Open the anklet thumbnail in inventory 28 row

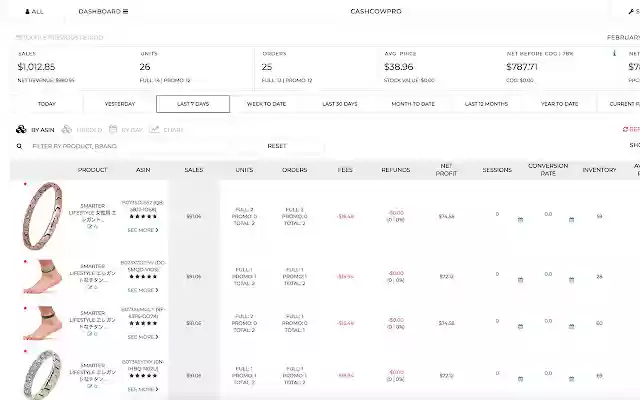tap(42, 276)
